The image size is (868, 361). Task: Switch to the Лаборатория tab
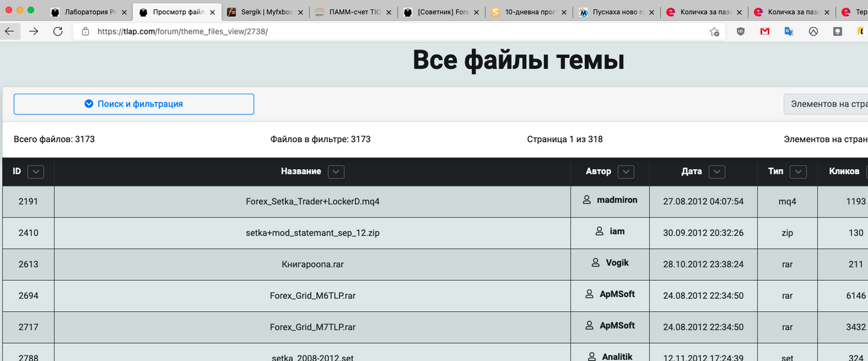tap(89, 12)
